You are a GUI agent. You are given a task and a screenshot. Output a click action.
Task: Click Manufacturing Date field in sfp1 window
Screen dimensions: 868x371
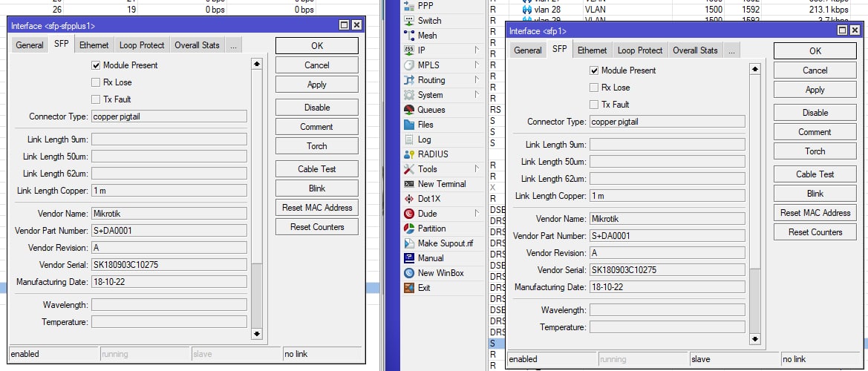point(667,287)
